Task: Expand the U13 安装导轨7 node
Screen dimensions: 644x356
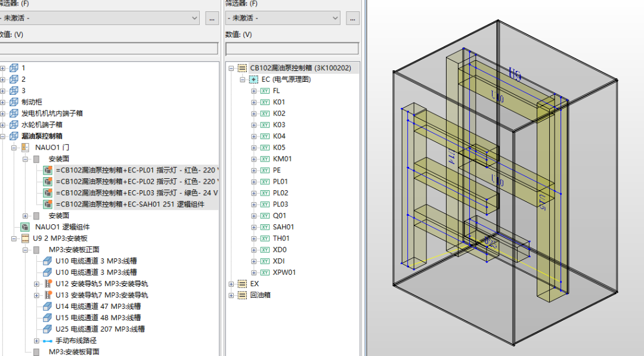Action: [x=36, y=295]
